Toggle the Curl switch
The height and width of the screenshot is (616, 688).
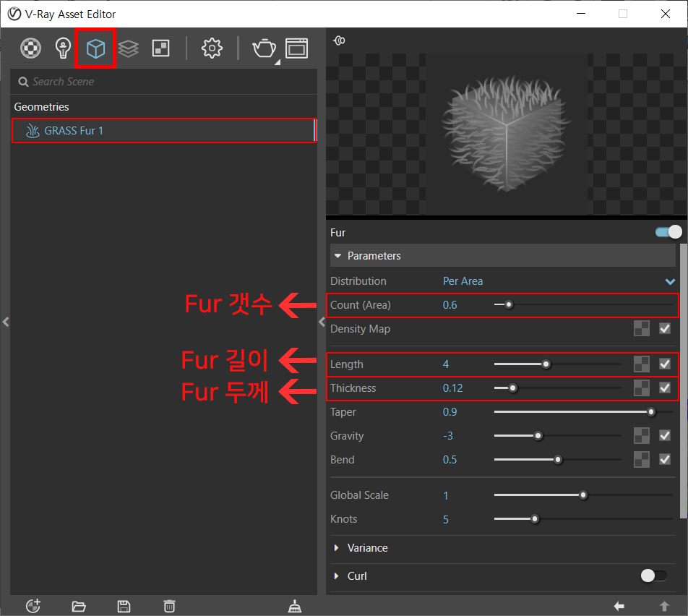(653, 576)
